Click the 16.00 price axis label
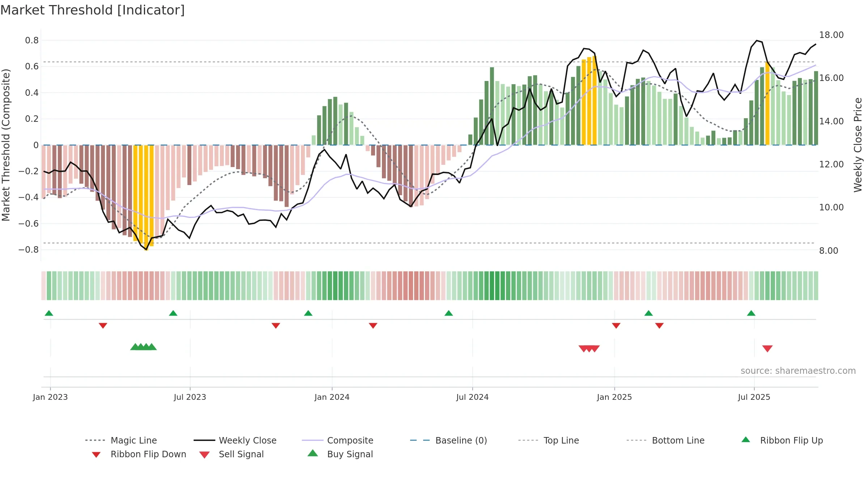868x488 pixels. pyautogui.click(x=831, y=78)
